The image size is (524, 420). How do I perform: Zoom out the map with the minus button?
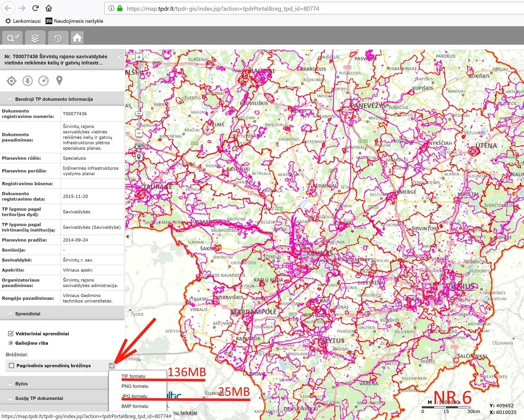tap(139, 133)
